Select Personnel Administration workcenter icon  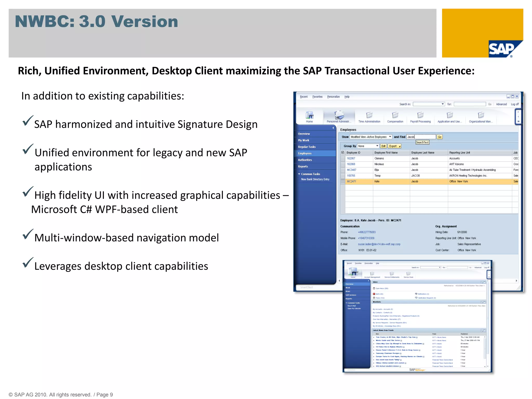[x=339, y=115]
